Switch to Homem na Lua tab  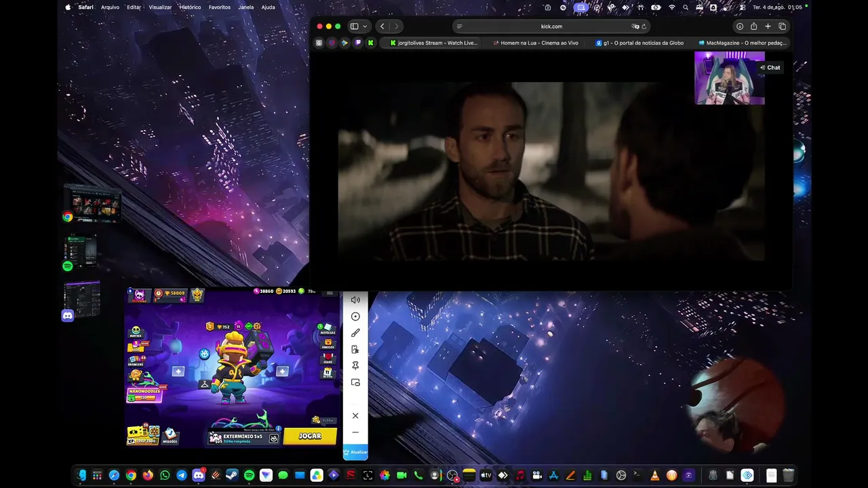[x=536, y=43]
